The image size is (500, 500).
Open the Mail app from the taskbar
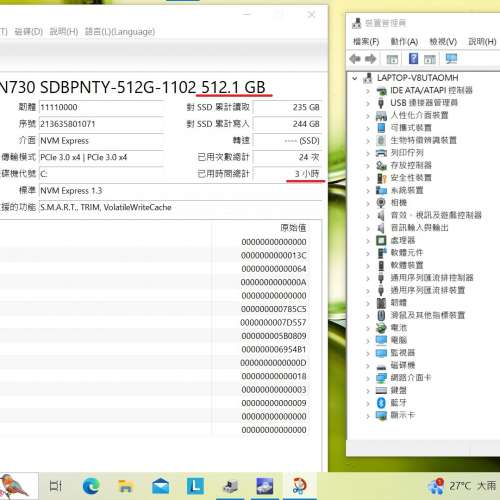(x=160, y=486)
